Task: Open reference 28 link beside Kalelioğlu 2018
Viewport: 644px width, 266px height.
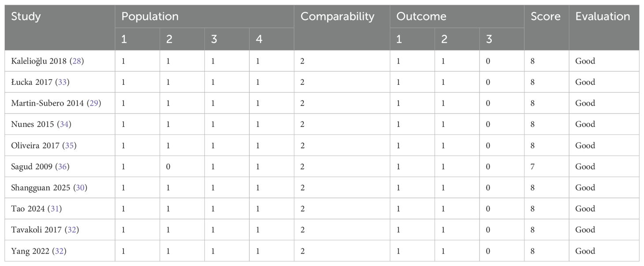Action: [x=76, y=61]
